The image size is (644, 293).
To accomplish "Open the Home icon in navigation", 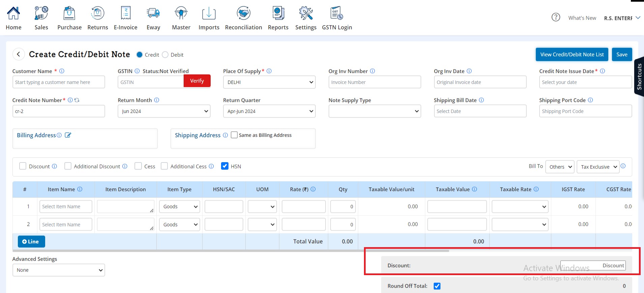I will (x=13, y=13).
